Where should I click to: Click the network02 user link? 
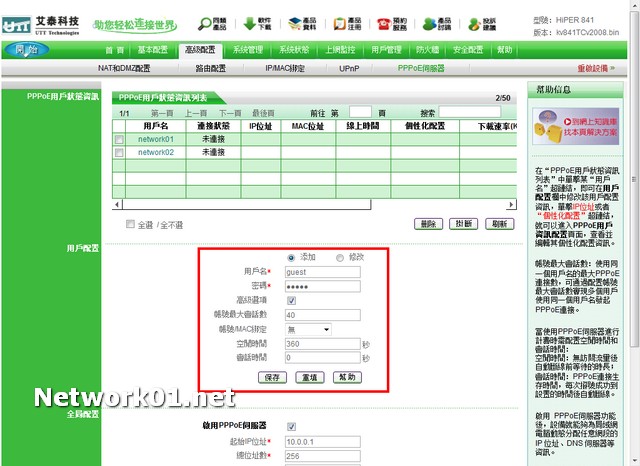[x=155, y=153]
